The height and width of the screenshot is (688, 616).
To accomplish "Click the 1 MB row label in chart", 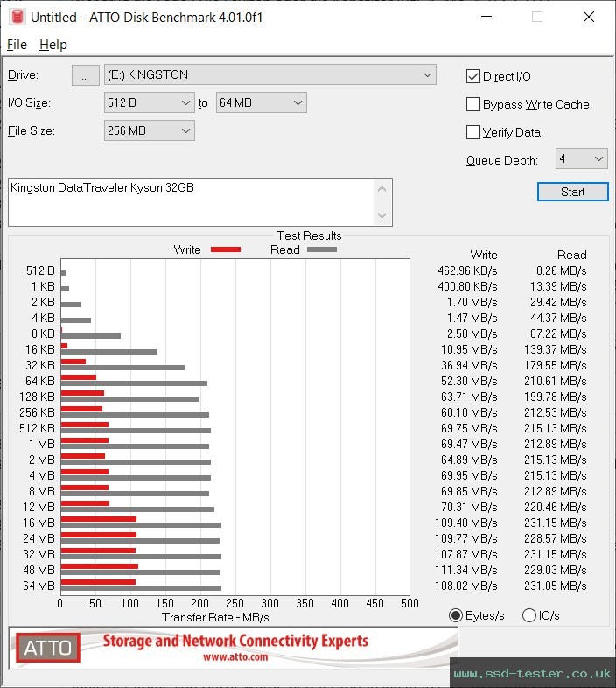I will click(x=42, y=444).
